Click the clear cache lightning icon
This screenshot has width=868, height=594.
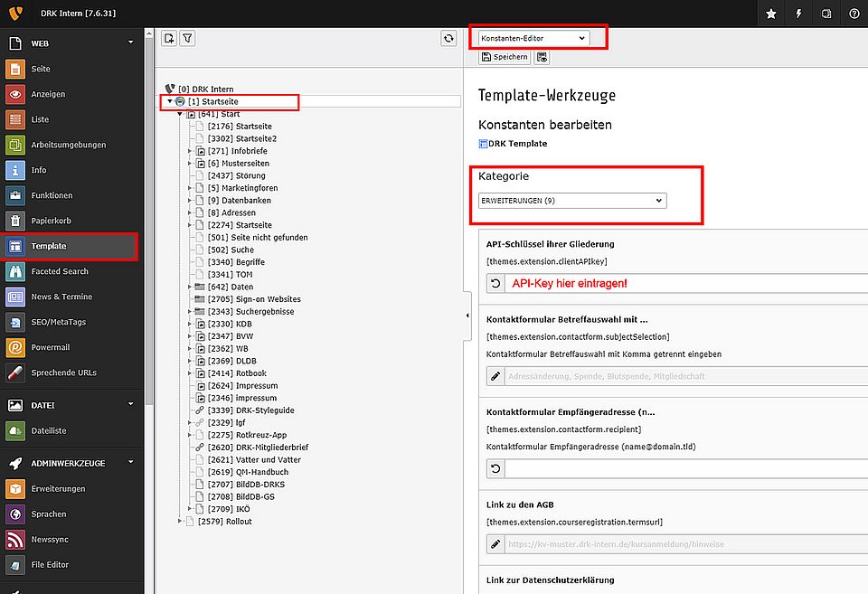tap(798, 14)
